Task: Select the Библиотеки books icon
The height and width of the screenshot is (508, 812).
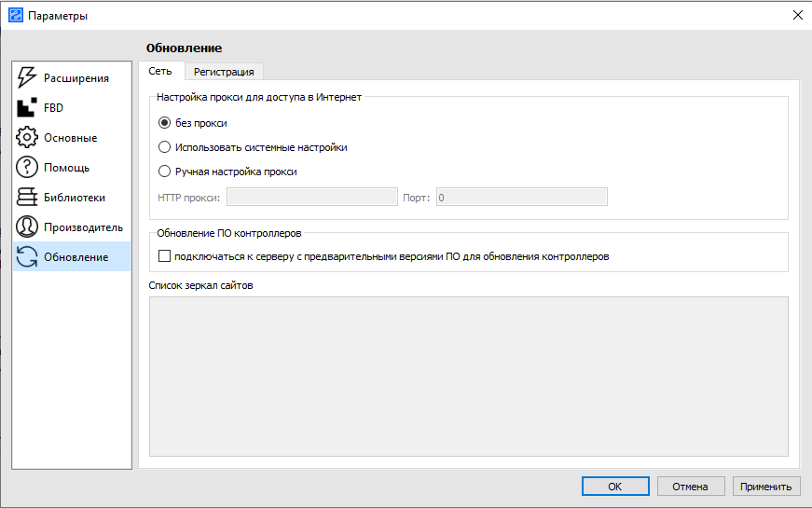Action: pos(26,198)
